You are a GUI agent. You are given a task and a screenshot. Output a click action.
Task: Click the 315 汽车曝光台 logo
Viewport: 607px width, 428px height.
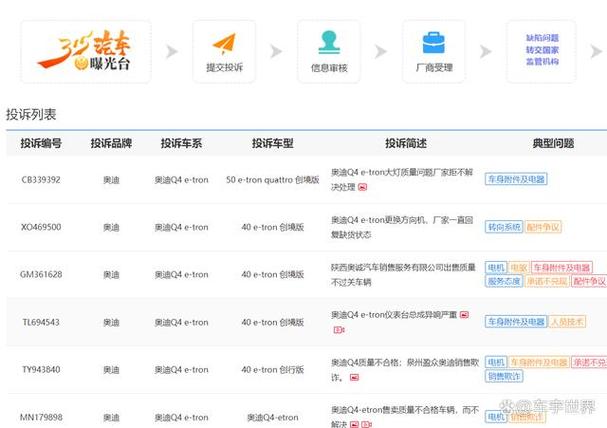coord(86,51)
